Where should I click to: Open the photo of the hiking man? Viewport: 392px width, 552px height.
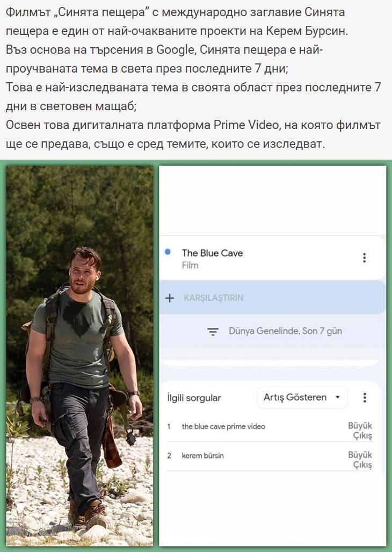(79, 356)
